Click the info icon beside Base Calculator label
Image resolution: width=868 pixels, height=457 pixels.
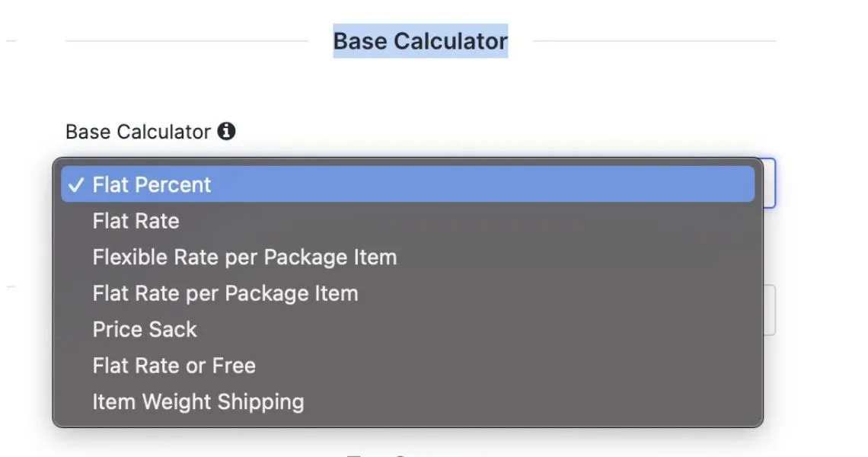(226, 131)
